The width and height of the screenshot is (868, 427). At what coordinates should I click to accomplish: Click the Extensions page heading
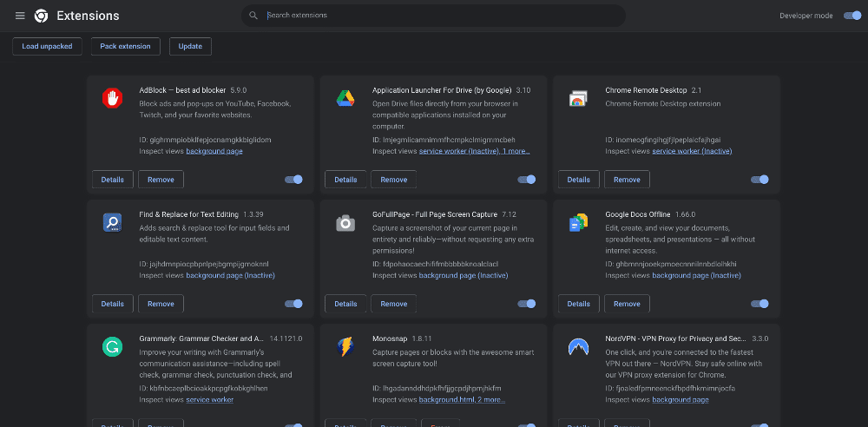(x=88, y=16)
